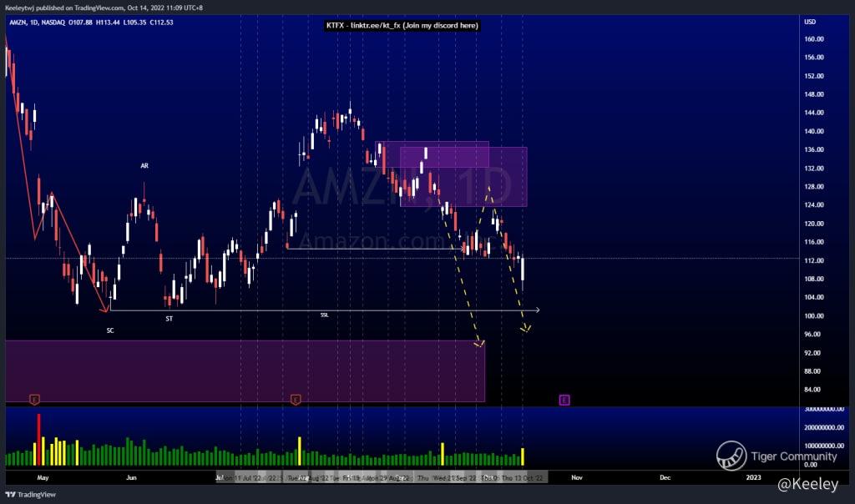Click the KTFX linktr.ee discord text label

402,25
